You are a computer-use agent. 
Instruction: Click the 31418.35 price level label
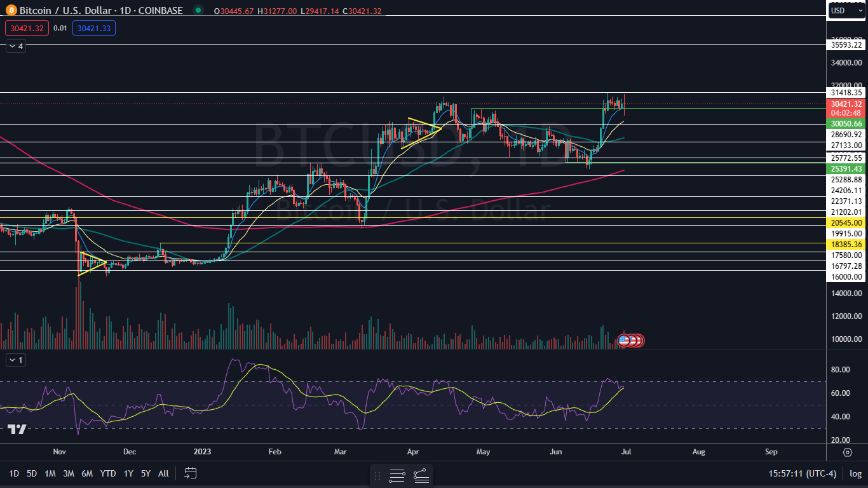[x=846, y=93]
